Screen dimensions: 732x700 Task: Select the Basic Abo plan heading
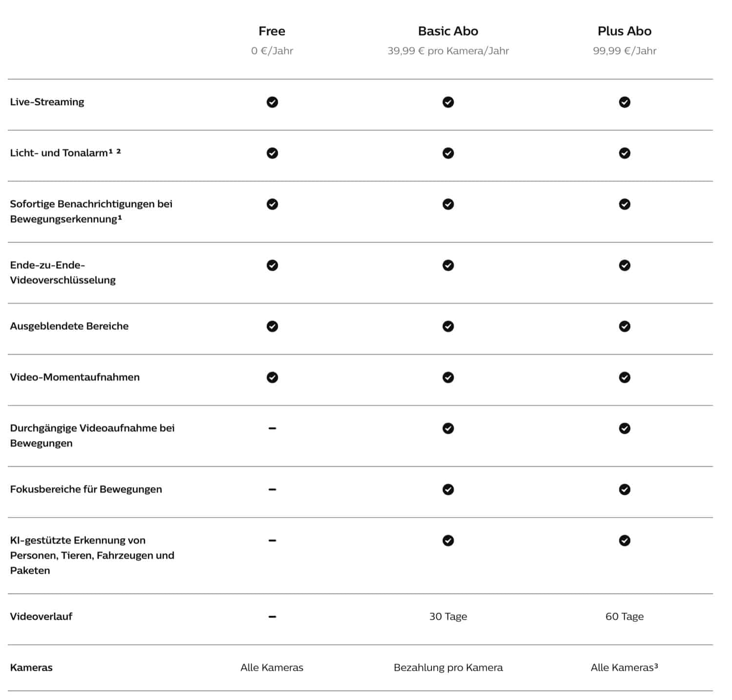click(x=448, y=31)
